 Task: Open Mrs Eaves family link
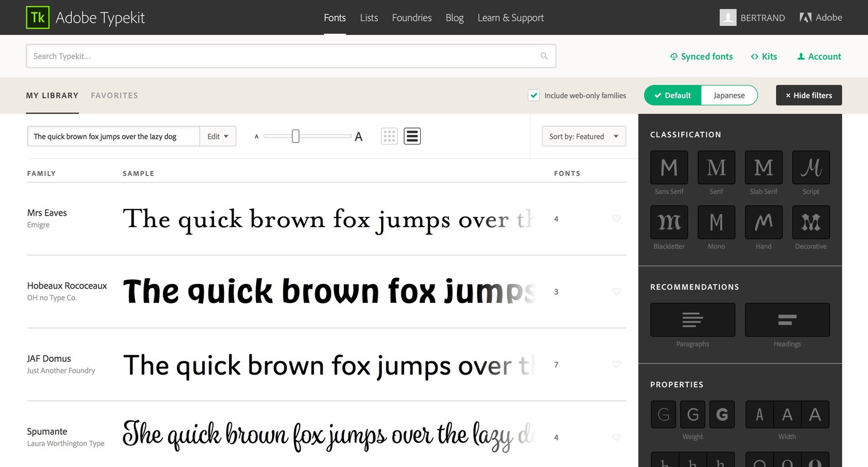47,213
